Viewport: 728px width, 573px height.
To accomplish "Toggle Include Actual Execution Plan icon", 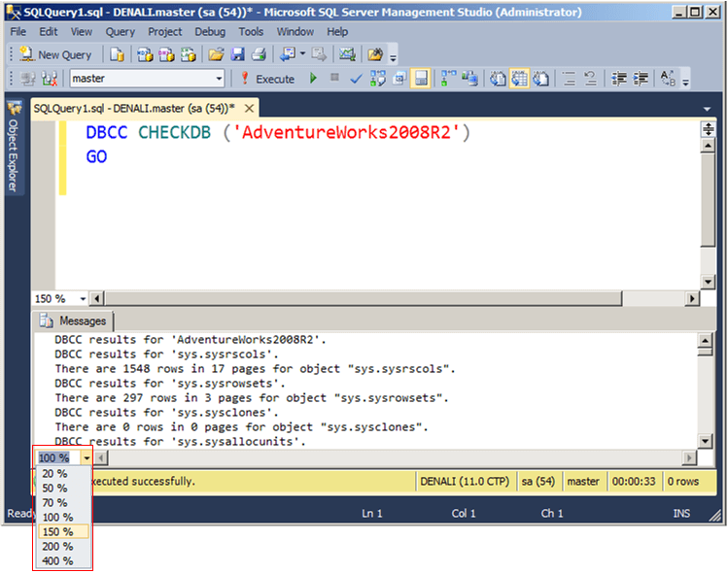I will coord(448,79).
